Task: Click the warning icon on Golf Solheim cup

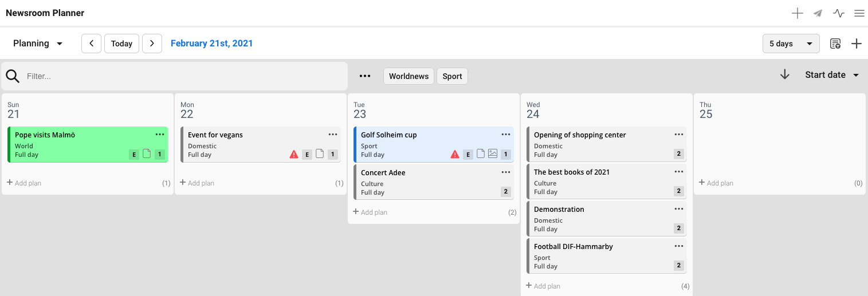Action: click(x=455, y=154)
